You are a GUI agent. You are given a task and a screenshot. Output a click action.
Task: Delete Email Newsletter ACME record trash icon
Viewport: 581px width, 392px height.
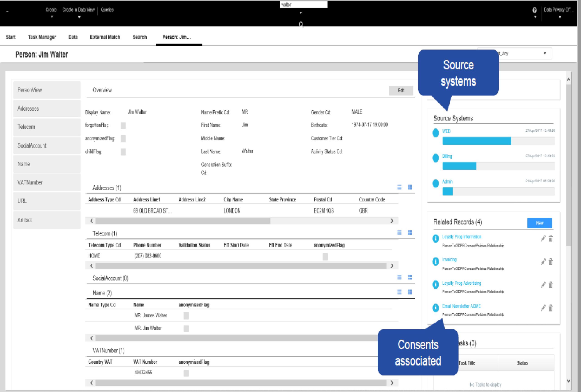pyautogui.click(x=551, y=308)
